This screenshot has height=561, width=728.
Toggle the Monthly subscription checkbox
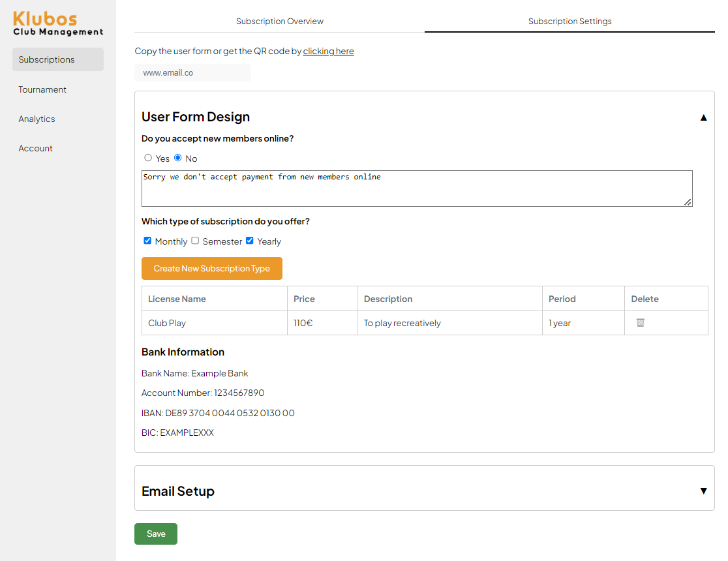coord(147,241)
